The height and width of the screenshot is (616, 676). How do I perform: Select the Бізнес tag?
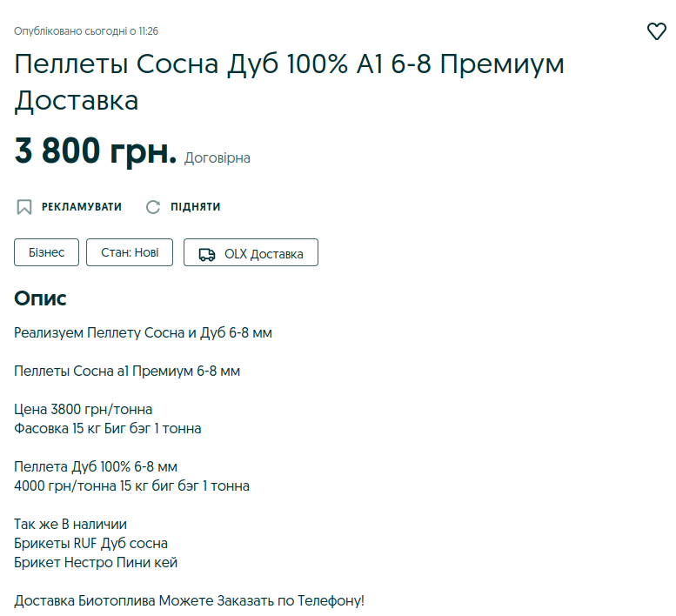click(47, 252)
